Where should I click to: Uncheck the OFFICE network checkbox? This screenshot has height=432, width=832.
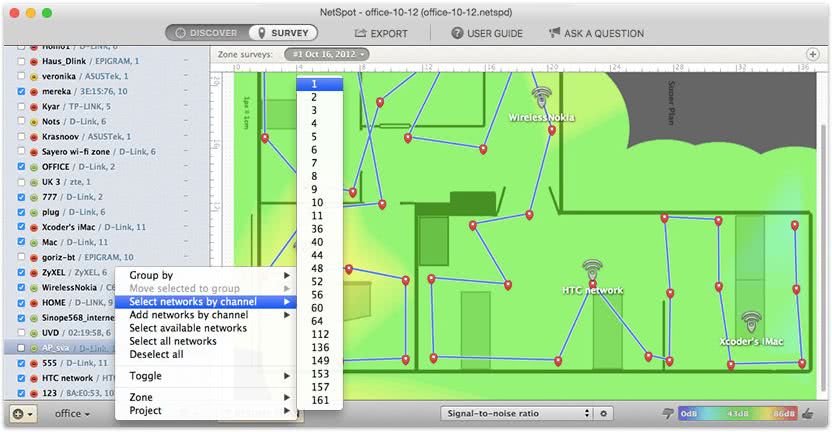22,166
